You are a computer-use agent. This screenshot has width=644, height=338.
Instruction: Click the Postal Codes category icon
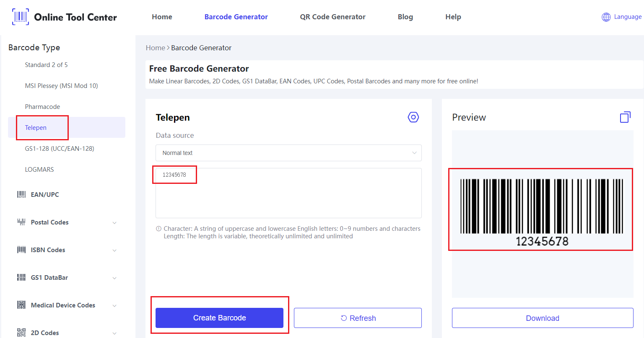[x=21, y=222]
